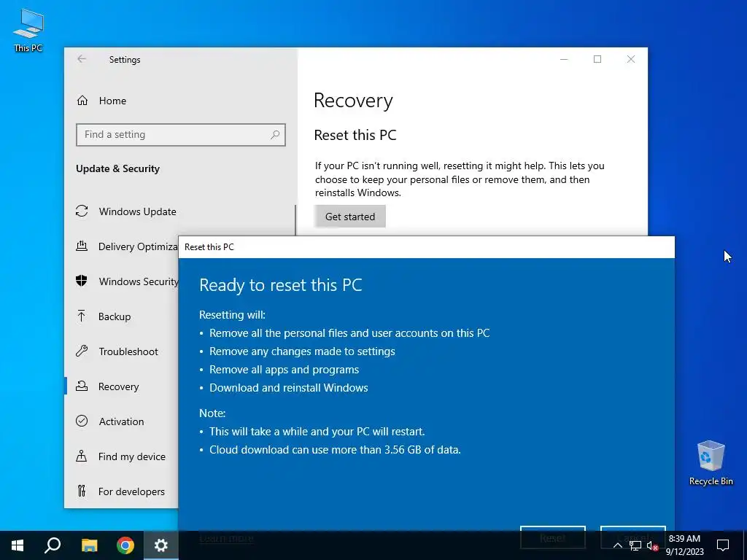Viewport: 747px width, 560px height.
Task: Click the magnifier icon in the setting search box
Action: tap(275, 135)
